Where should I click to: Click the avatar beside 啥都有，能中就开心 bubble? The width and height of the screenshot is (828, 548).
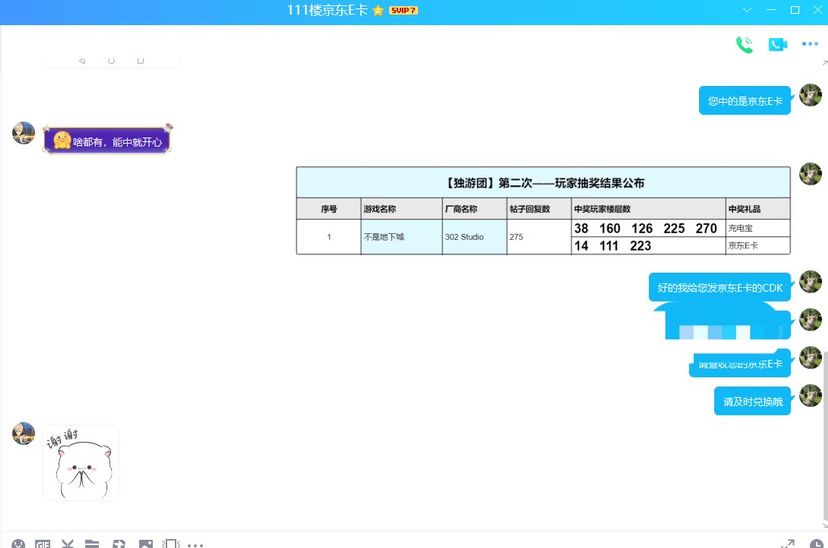pos(24,133)
